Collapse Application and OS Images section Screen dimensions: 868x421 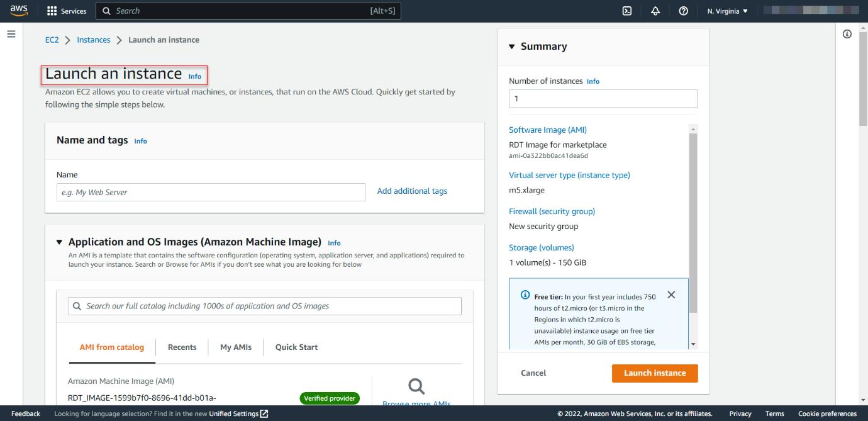(60, 242)
